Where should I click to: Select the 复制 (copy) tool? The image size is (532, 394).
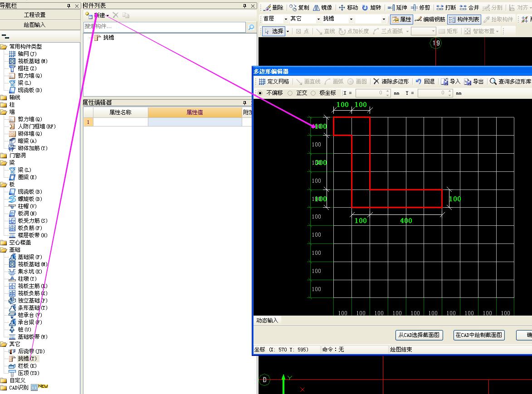(299, 7)
